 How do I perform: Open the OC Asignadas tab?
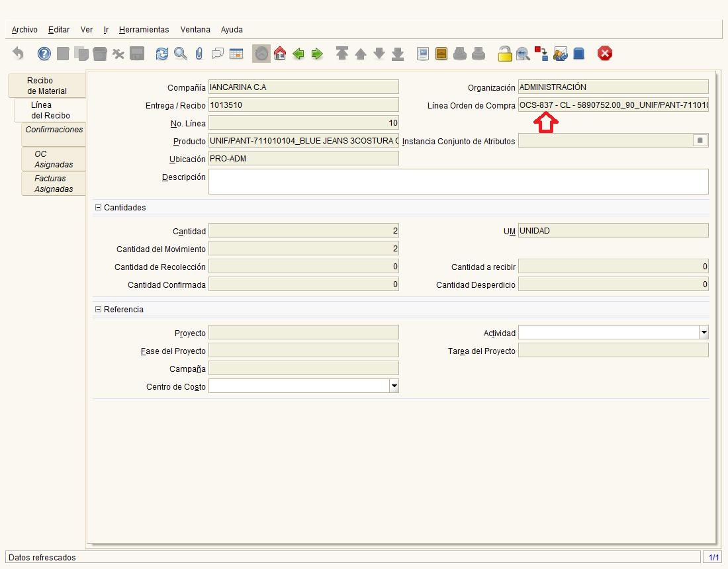point(54,159)
